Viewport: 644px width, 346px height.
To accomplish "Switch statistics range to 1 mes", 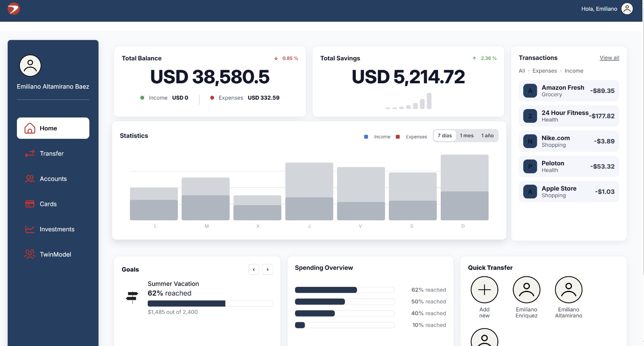I will point(467,136).
